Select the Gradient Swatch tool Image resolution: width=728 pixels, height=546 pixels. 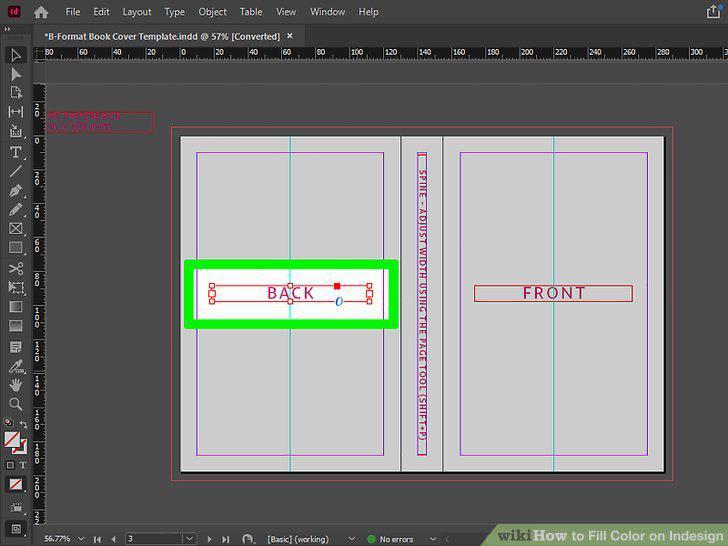click(15, 306)
